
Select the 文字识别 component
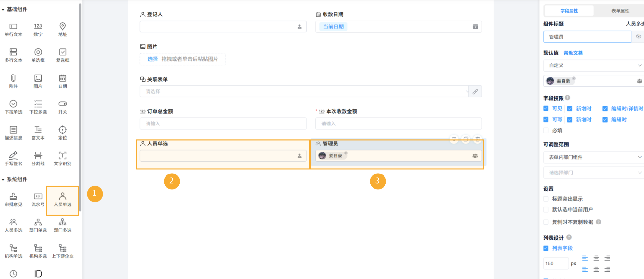pos(62,159)
